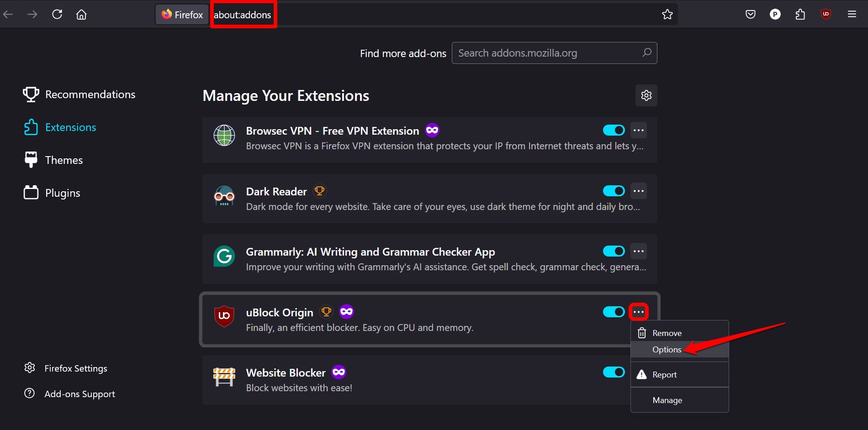Disable the Browsec VPN extension toggle
Screen dimensions: 868x430
point(614,130)
